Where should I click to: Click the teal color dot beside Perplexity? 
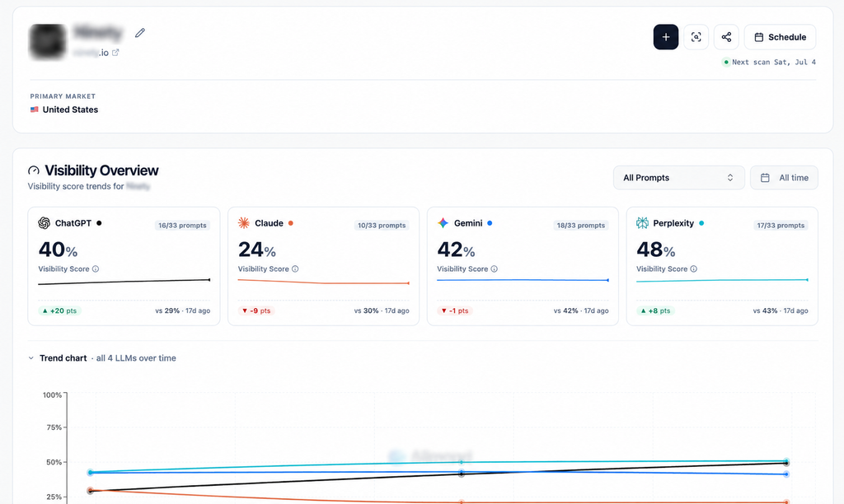click(x=701, y=223)
